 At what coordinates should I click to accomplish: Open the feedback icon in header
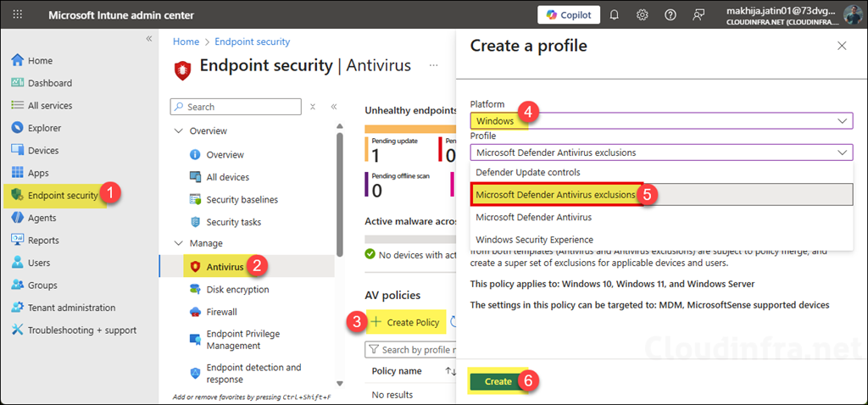coord(698,15)
